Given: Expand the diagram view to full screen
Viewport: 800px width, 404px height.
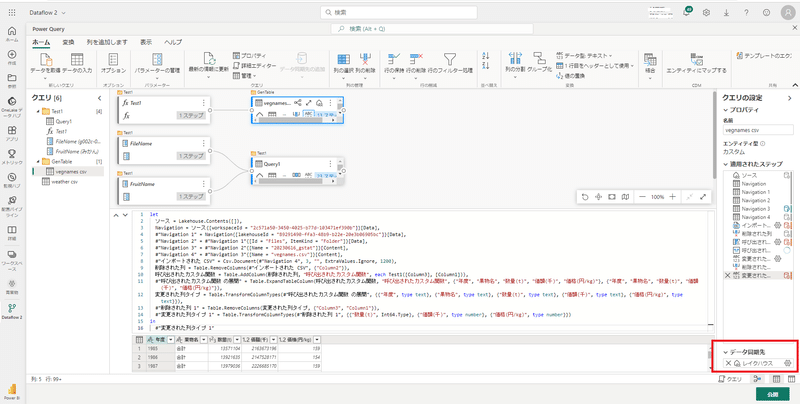Looking at the screenshot, I should (x=703, y=196).
